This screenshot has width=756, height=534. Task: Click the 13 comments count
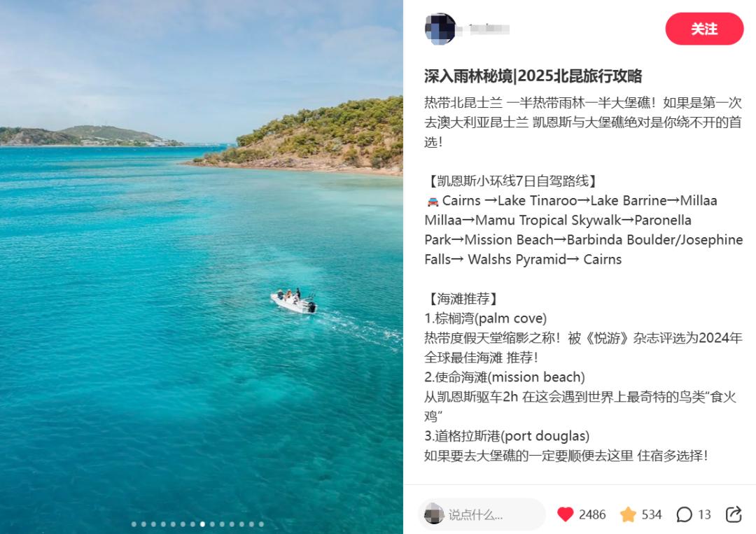(704, 514)
